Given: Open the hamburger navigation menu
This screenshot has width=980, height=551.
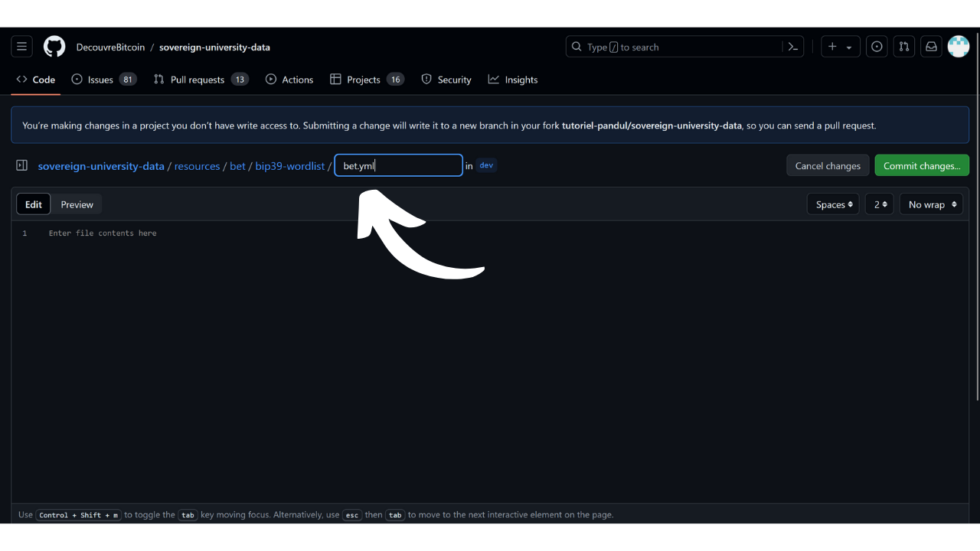Looking at the screenshot, I should (x=21, y=47).
